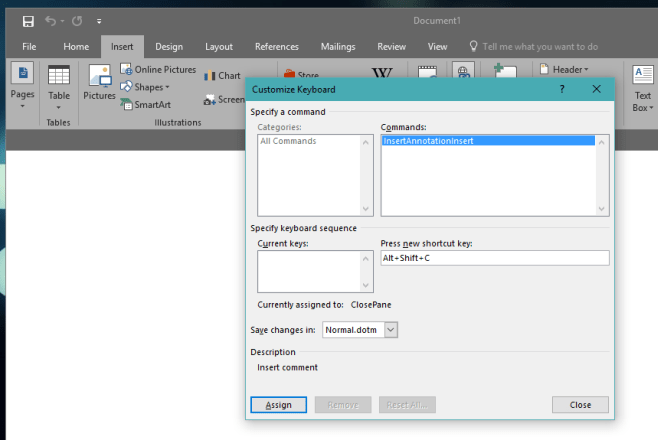Click the Close button in dialog
The height and width of the screenshot is (440, 658).
(580, 405)
